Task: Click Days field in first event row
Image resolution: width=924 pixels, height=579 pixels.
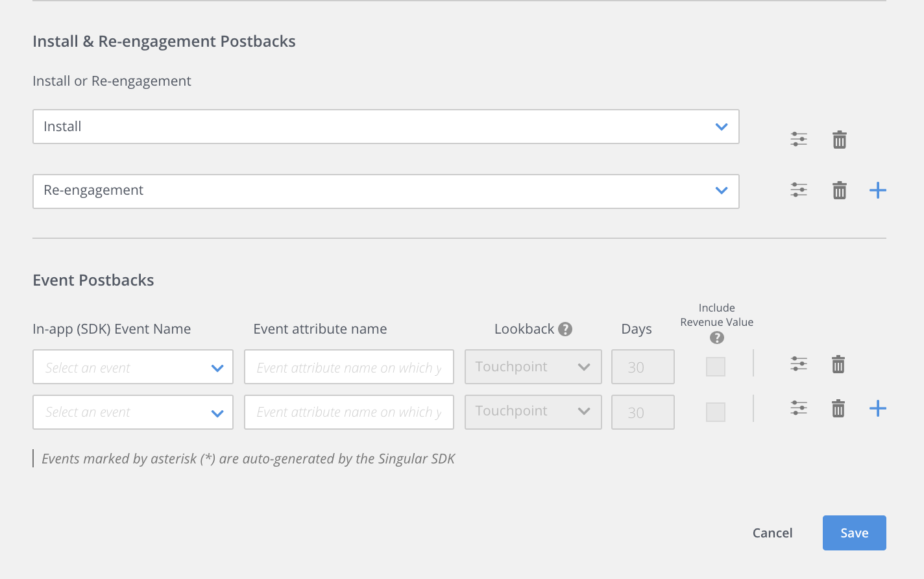Action: pyautogui.click(x=643, y=367)
